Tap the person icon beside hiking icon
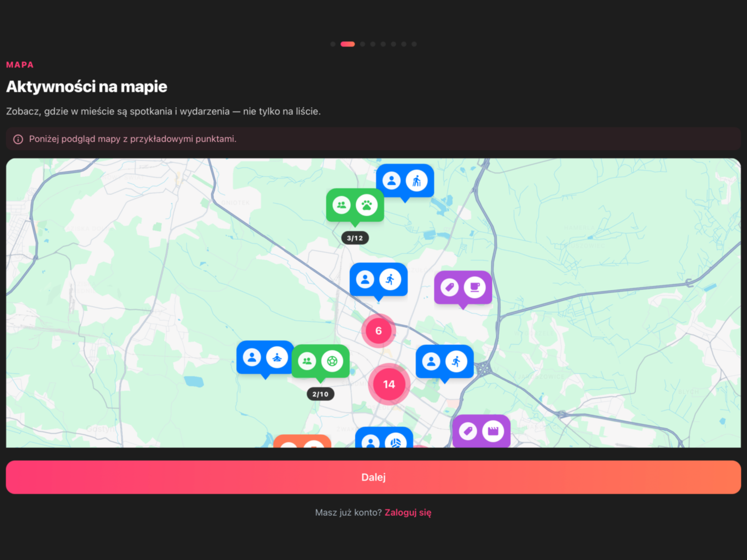This screenshot has height=560, width=747. click(391, 181)
